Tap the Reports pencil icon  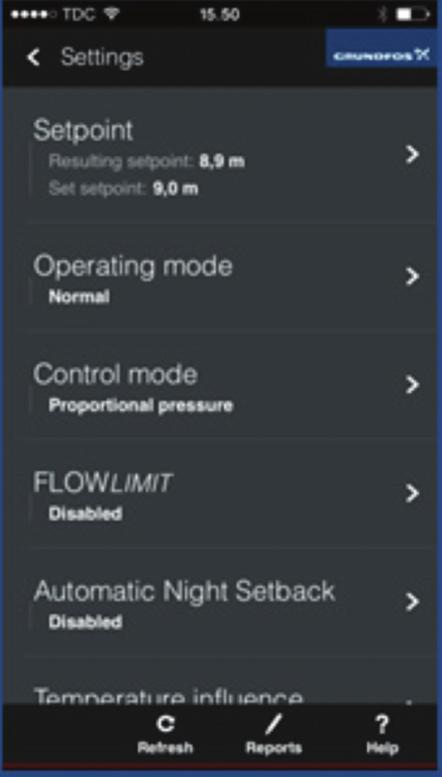pyautogui.click(x=273, y=724)
